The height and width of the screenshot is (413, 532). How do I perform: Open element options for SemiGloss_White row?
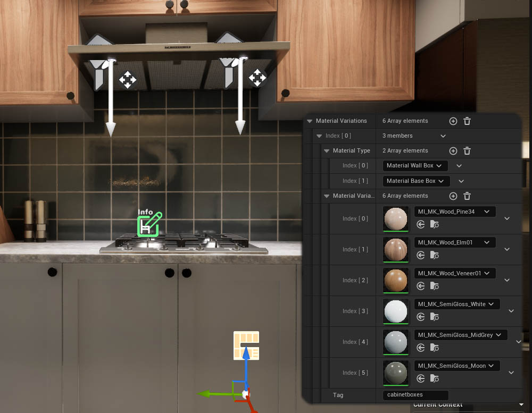511,311
